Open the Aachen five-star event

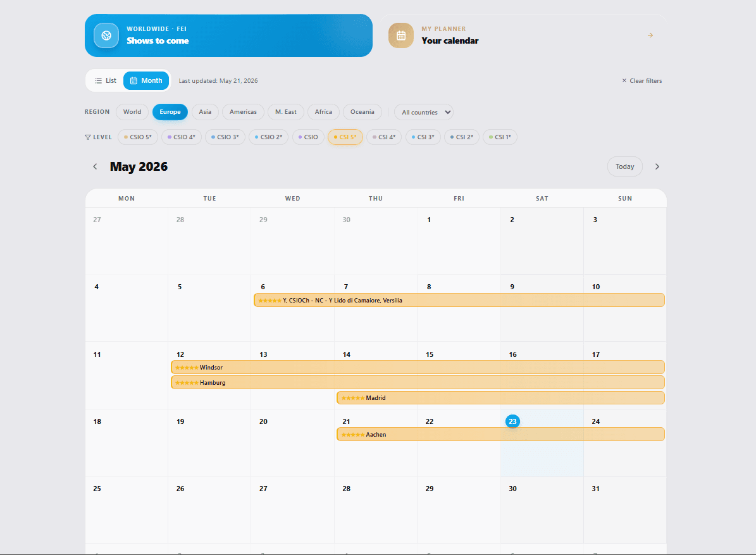[500, 435]
